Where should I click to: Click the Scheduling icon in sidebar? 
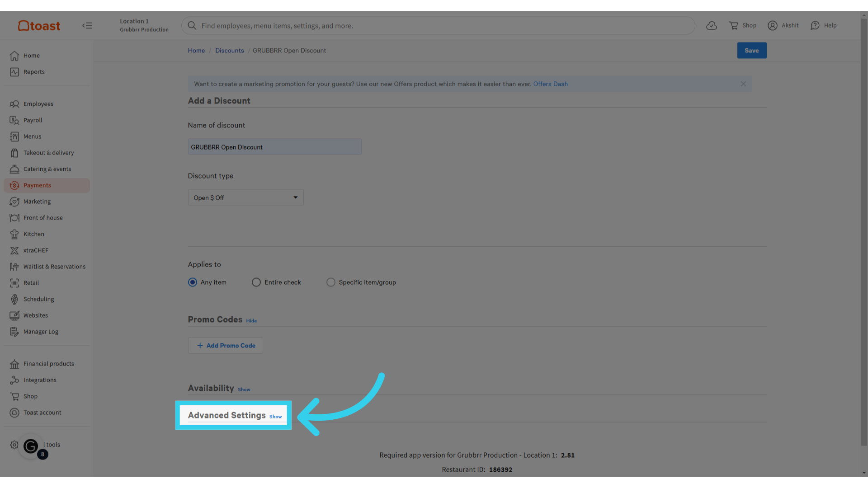[14, 299]
